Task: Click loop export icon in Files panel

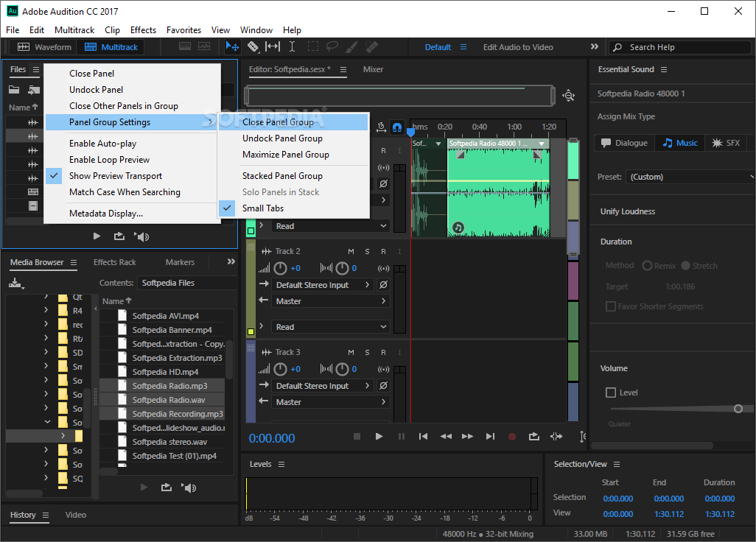Action: pos(119,236)
